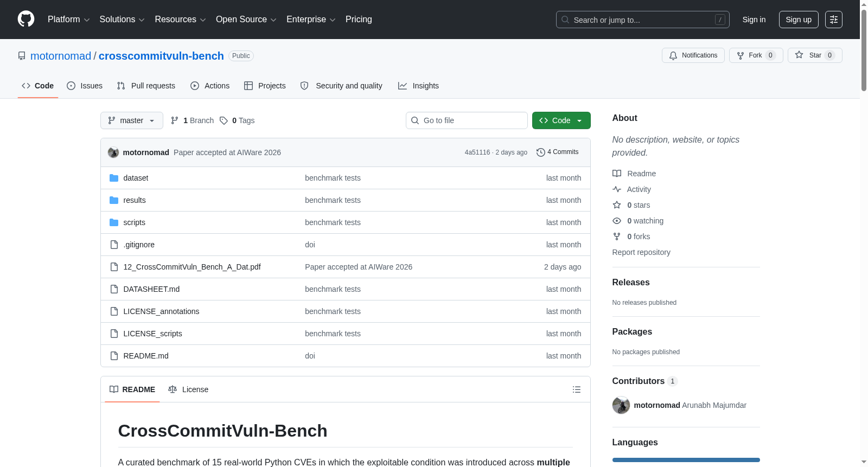Screen dimensions: 868x467
Task: Go to the Pricing page
Action: tap(359, 20)
